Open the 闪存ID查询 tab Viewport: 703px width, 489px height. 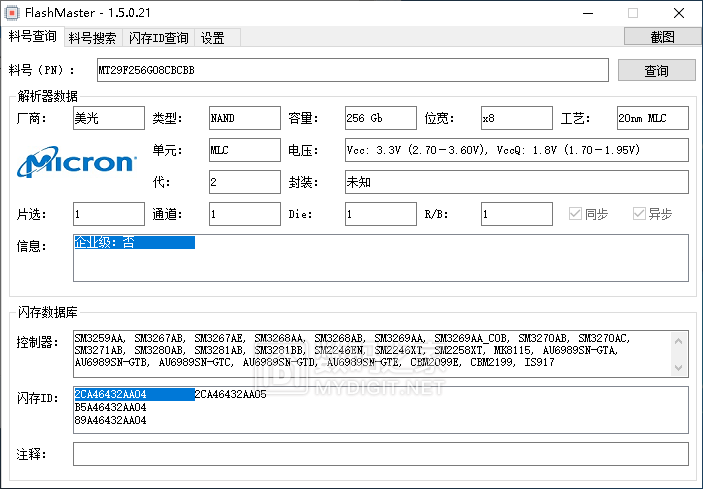[158, 38]
